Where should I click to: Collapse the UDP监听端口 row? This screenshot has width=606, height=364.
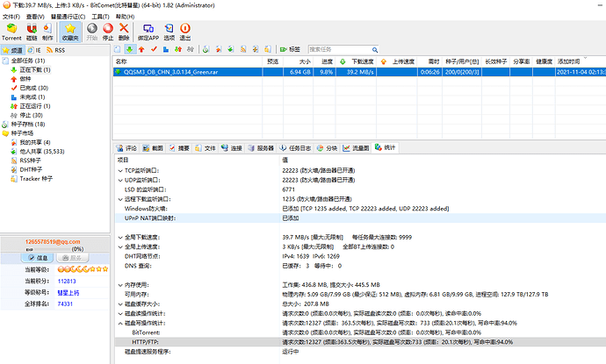click(x=120, y=181)
